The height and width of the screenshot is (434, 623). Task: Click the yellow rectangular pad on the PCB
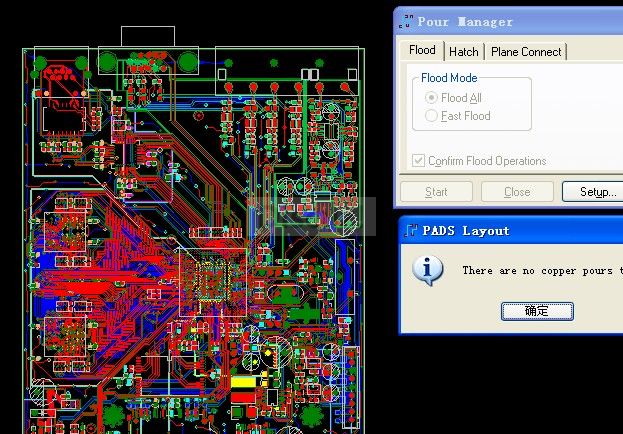tap(243, 382)
